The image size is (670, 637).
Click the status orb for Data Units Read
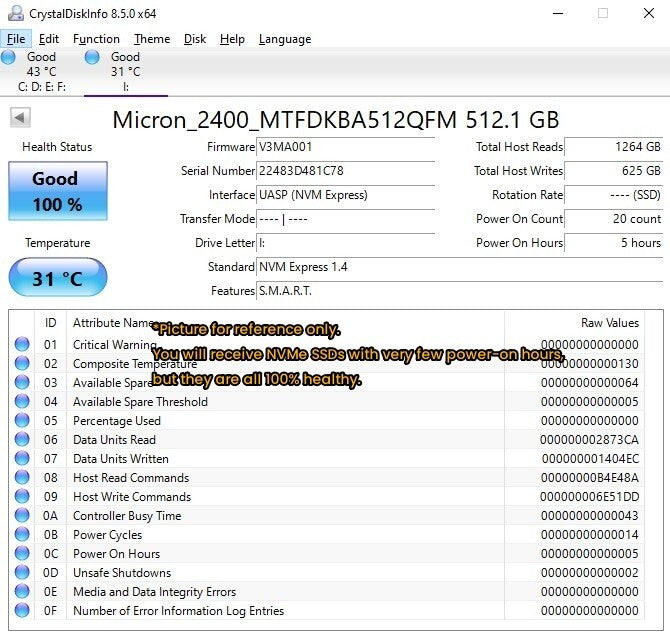(22, 440)
